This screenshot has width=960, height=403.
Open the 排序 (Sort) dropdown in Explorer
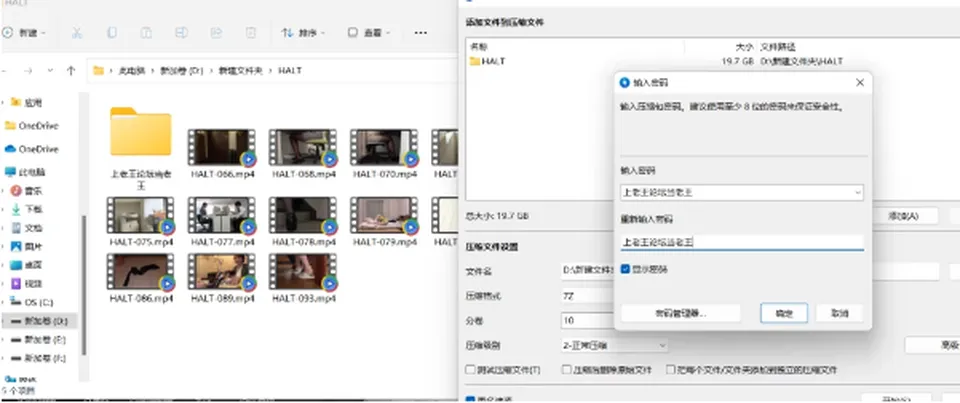point(303,32)
